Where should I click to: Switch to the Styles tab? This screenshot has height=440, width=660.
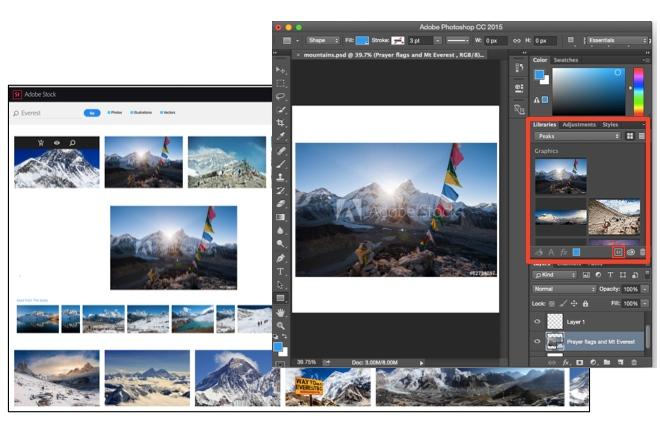(x=610, y=125)
